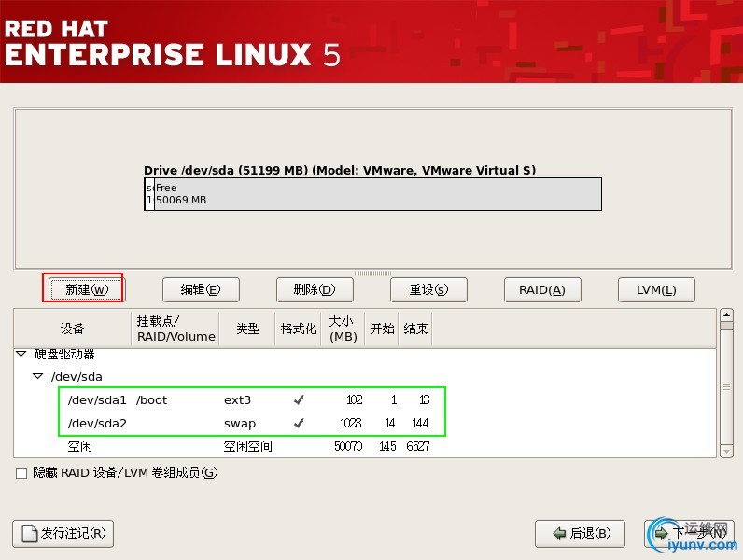743x560 pixels.
Task: Open the LVM(L) dialog button
Action: (x=656, y=289)
